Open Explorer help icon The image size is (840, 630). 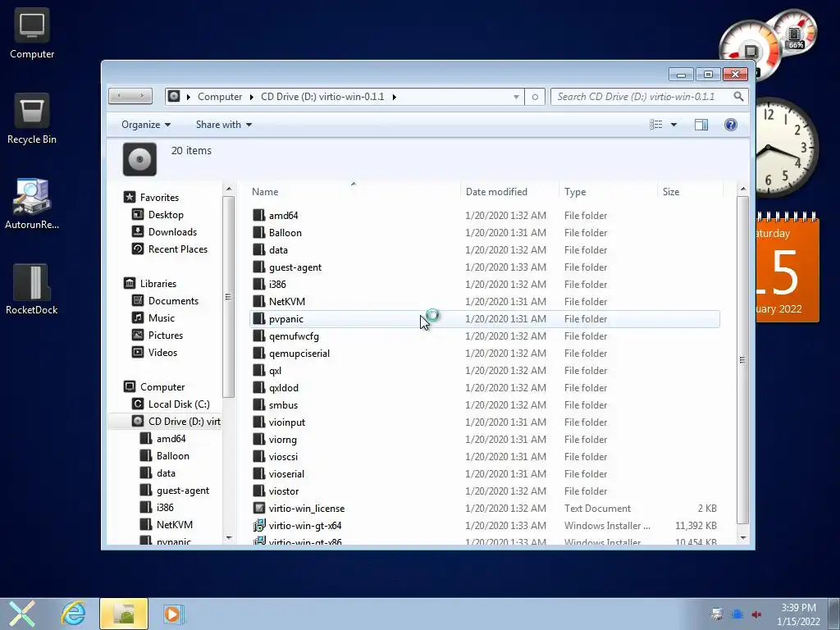point(730,125)
